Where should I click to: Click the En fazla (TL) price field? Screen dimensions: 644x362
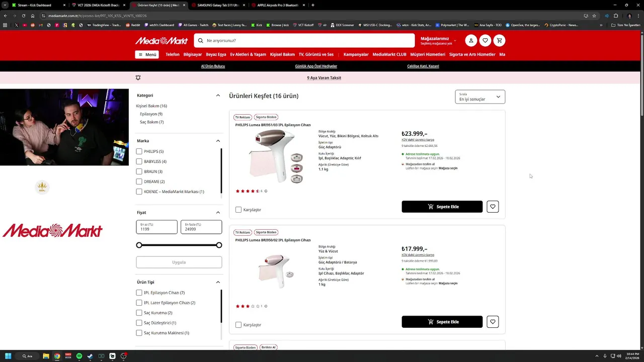(201, 227)
